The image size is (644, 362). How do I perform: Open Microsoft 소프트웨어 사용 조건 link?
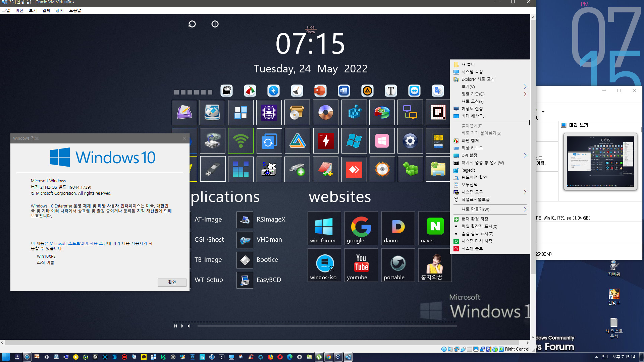pyautogui.click(x=78, y=243)
